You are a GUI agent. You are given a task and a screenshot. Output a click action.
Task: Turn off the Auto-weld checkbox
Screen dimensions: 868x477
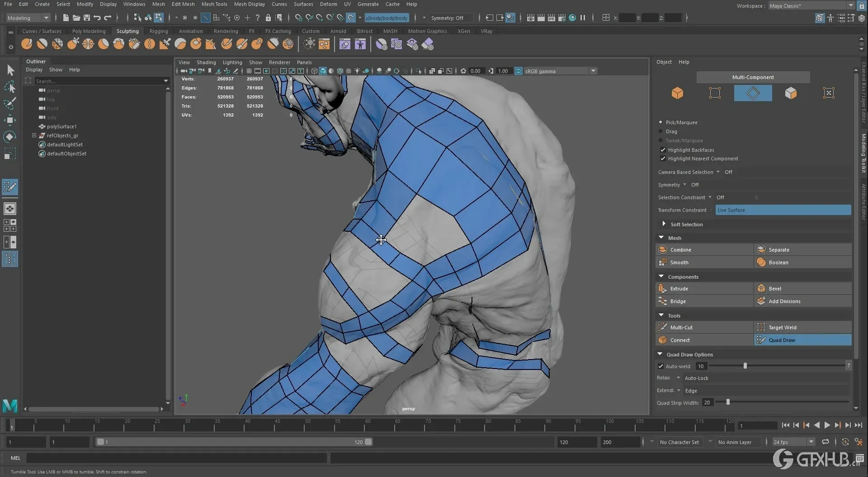coord(660,366)
